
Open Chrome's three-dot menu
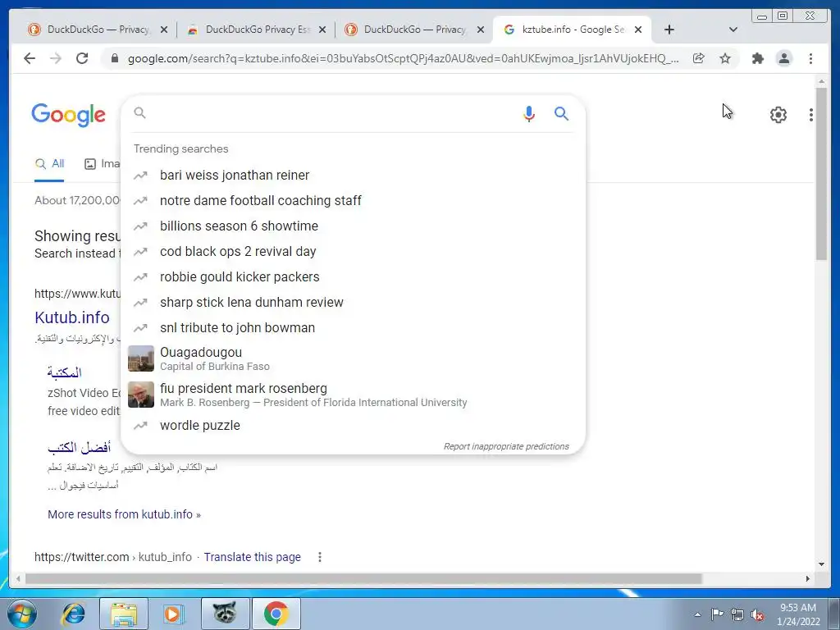click(x=810, y=58)
